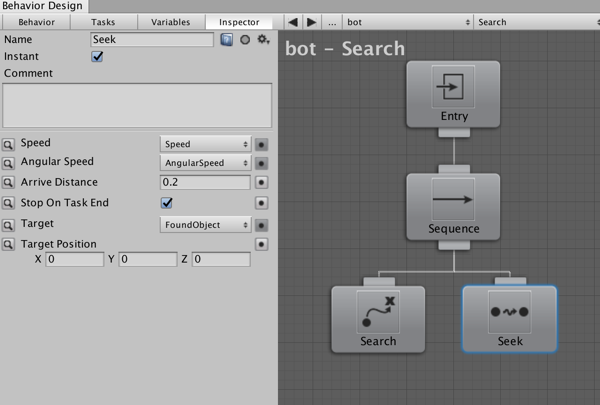Open the Speed variable dropdown
The image size is (600, 405).
tap(205, 144)
